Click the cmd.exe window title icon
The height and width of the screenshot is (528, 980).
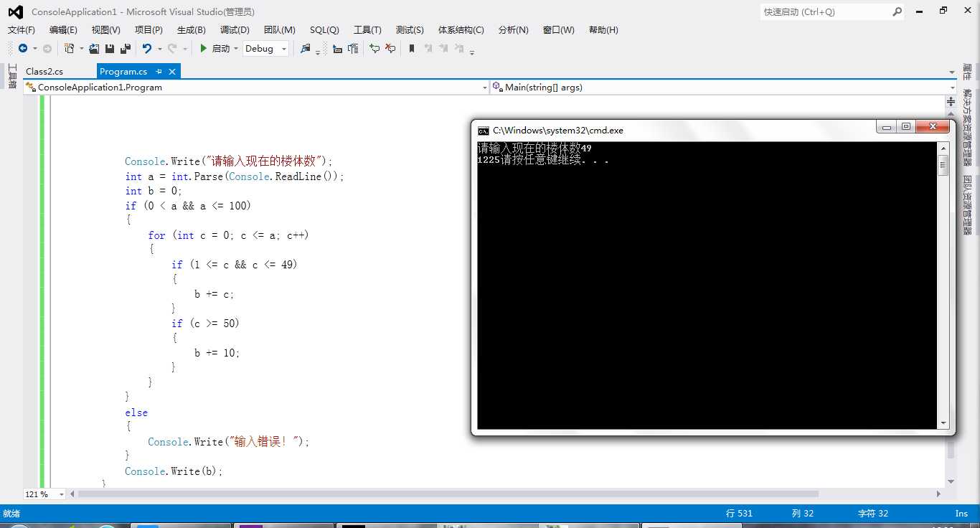484,131
